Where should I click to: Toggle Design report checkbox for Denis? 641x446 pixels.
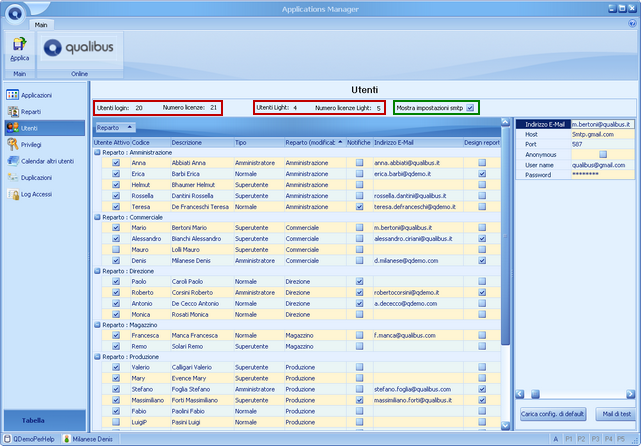[482, 260]
